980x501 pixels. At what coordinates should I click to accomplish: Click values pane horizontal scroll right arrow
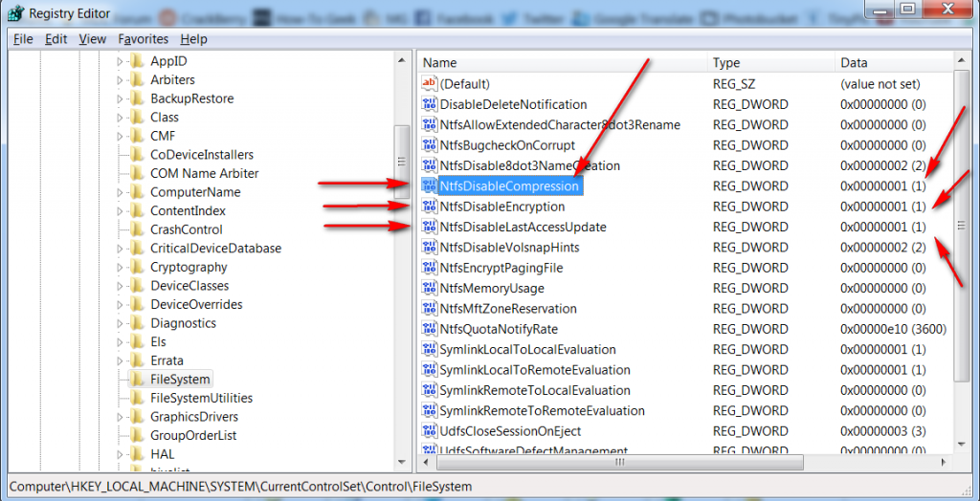pos(945,463)
